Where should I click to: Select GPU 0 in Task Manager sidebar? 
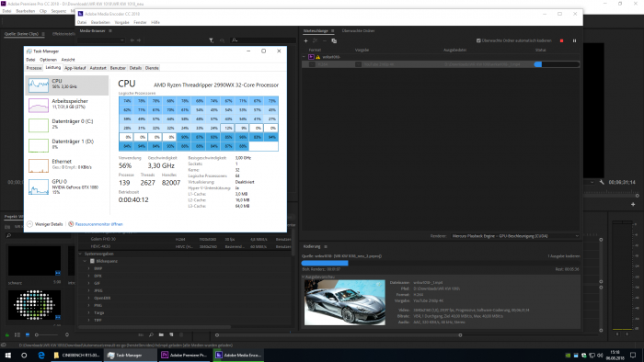67,186
